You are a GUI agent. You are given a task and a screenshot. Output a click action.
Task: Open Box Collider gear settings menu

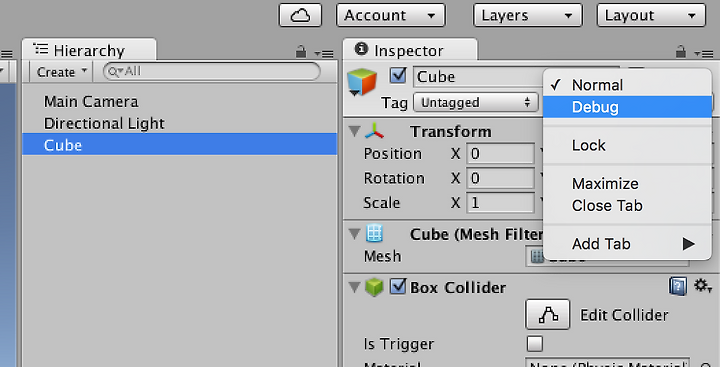click(x=703, y=286)
